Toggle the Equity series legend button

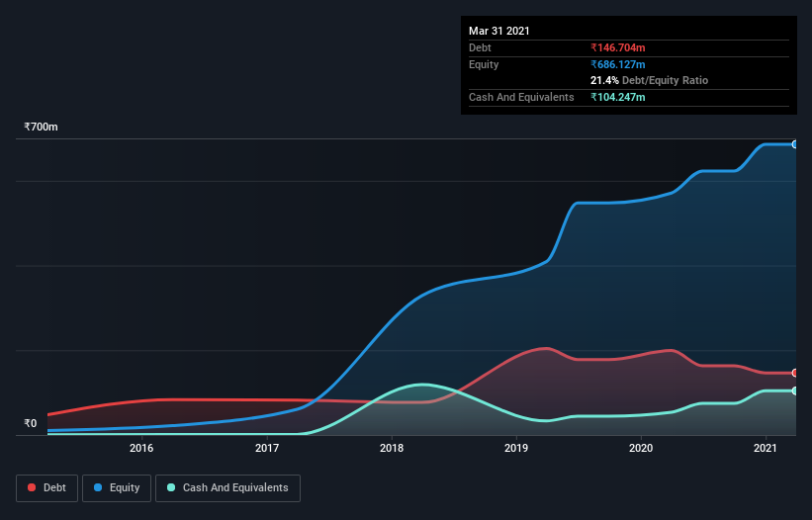[117, 488]
